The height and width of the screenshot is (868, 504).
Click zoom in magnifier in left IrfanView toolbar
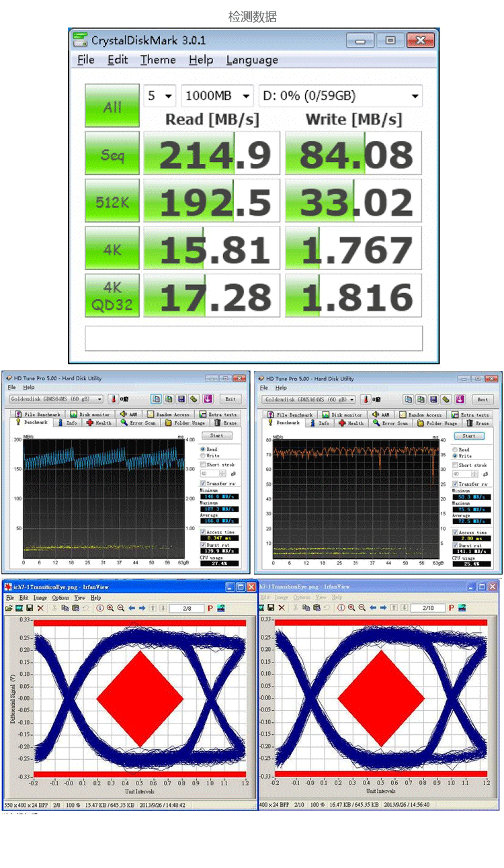click(x=110, y=608)
